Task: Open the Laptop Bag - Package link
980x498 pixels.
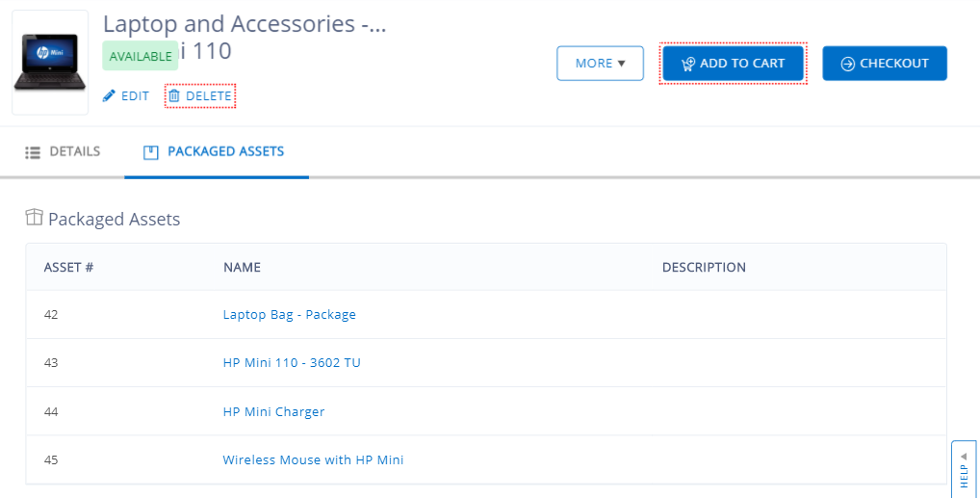Action: click(x=289, y=314)
